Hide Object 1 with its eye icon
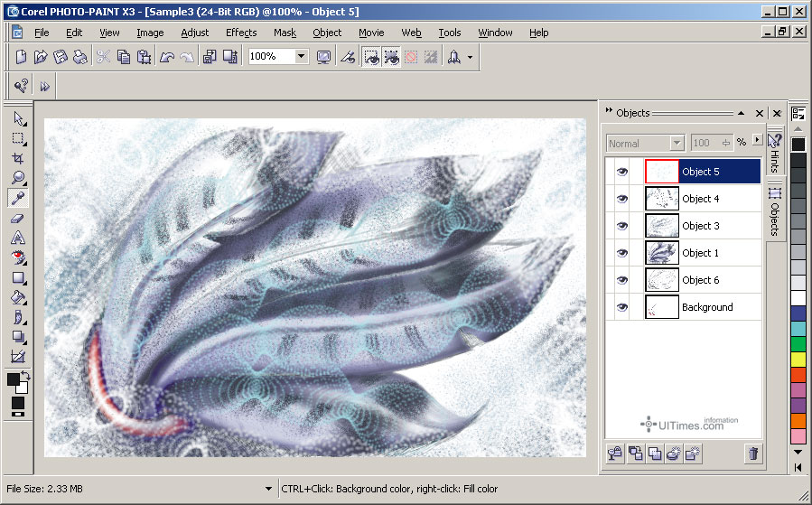The width and height of the screenshot is (812, 505). click(x=622, y=253)
